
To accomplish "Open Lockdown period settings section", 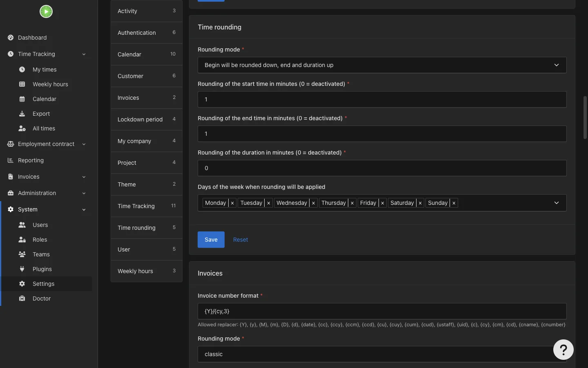I will 147,119.
